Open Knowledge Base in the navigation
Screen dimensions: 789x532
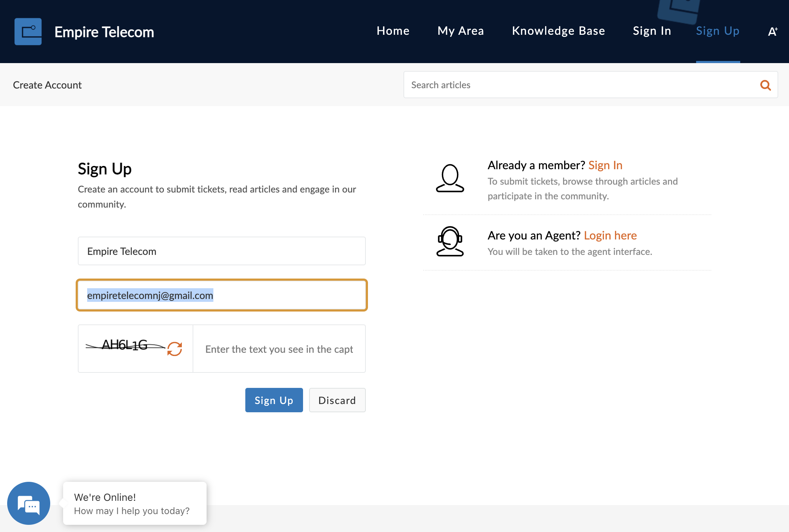pos(558,31)
